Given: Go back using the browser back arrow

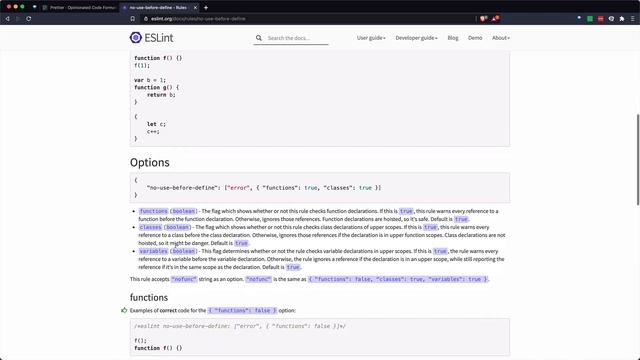Looking at the screenshot, I should [x=7, y=18].
